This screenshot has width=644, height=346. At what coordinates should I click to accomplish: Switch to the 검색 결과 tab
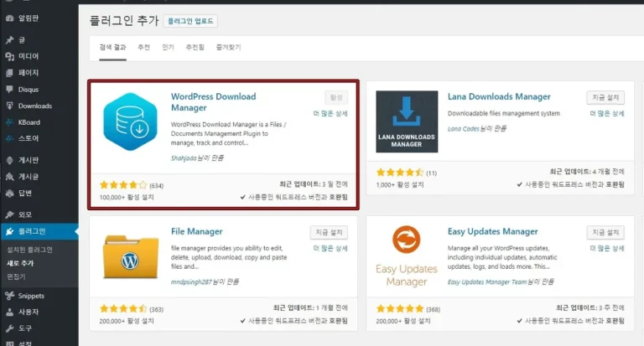coord(112,48)
